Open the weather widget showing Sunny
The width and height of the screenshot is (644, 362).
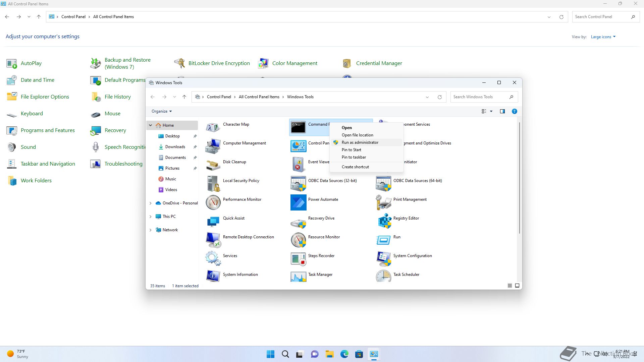point(18,354)
